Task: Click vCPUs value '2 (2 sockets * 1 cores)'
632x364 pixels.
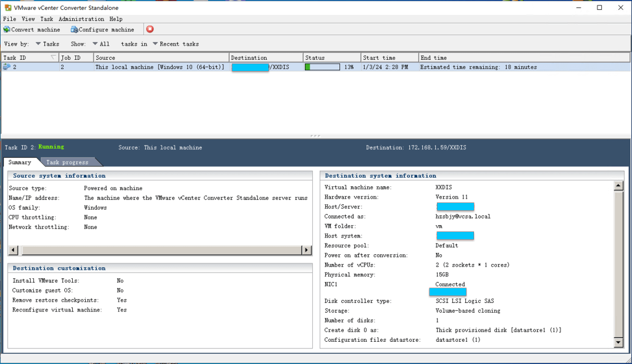Action: (472, 265)
